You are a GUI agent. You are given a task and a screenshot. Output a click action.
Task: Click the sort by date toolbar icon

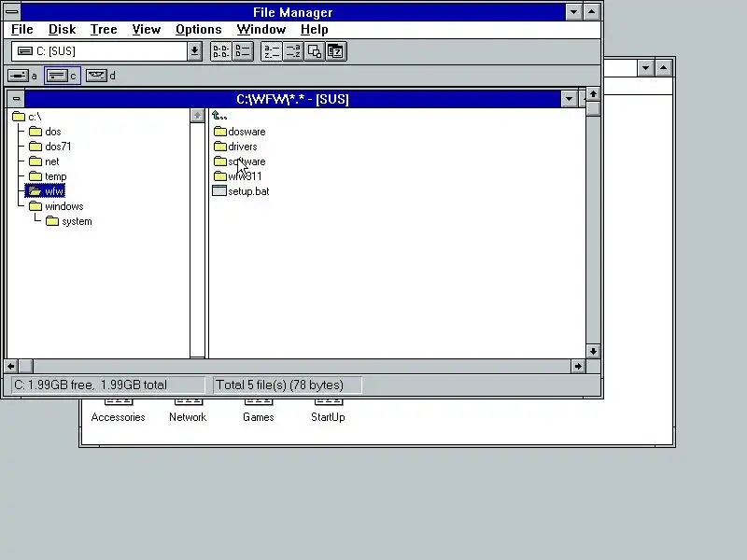click(336, 51)
